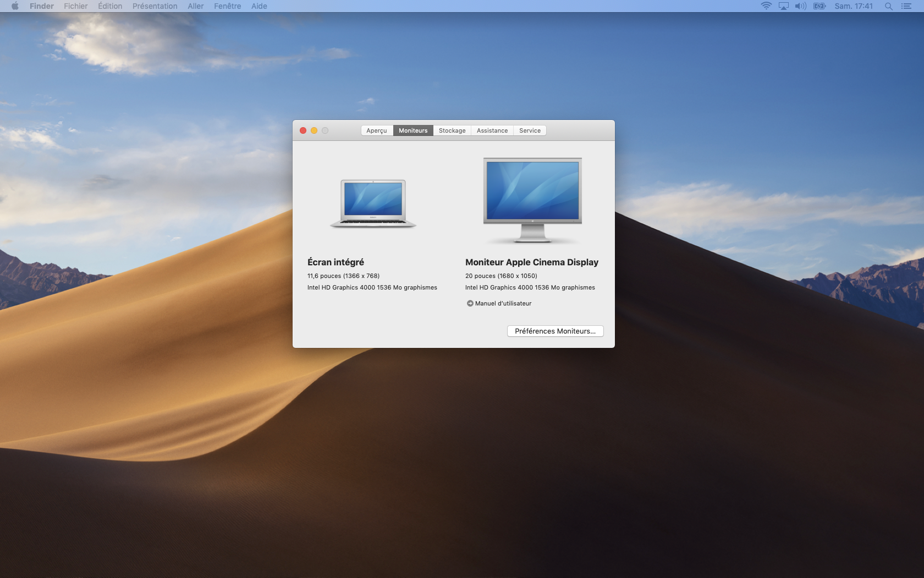
Task: Open the Présentation menu
Action: (x=155, y=6)
